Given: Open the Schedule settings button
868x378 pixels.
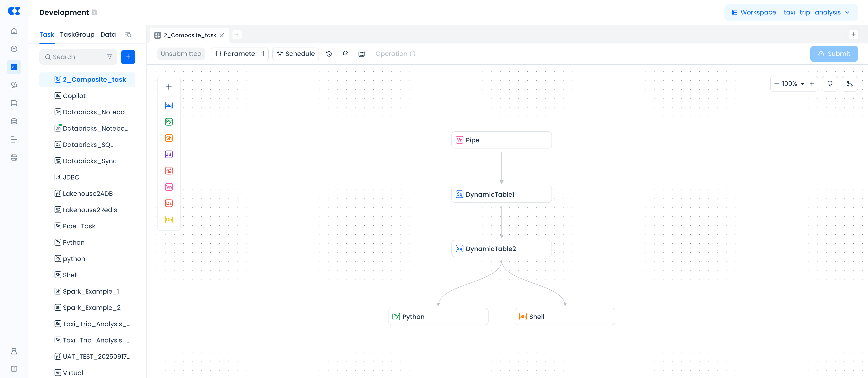Looking at the screenshot, I should click(x=295, y=54).
